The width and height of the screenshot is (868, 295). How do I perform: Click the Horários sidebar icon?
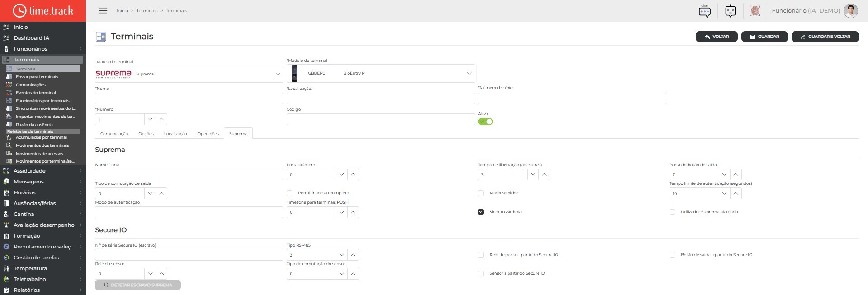click(6, 192)
